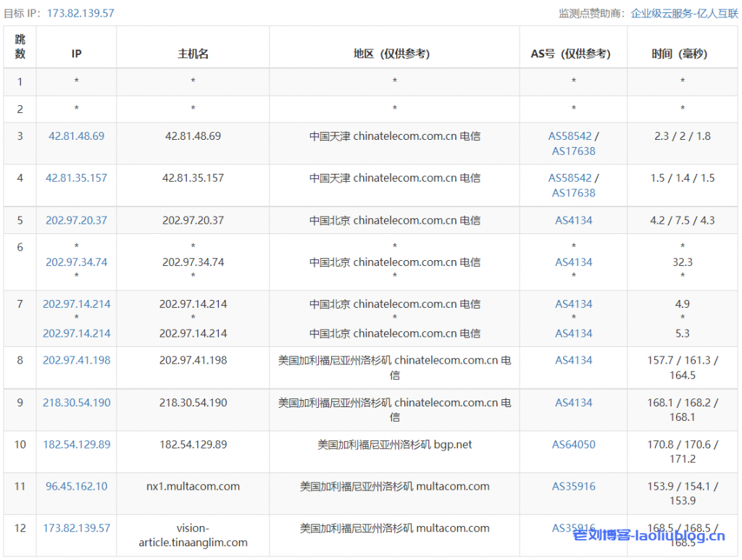Screen dimensions: 742x560
Task: Click IP link 182.54.129.89 at hop 10
Action: (x=75, y=444)
